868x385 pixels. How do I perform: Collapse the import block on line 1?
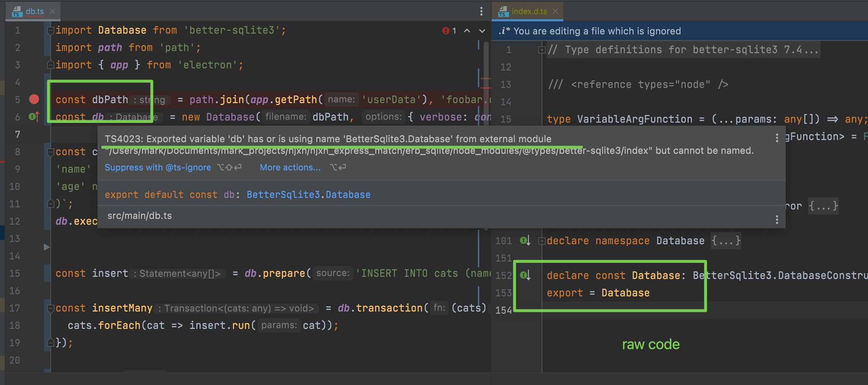click(x=51, y=30)
